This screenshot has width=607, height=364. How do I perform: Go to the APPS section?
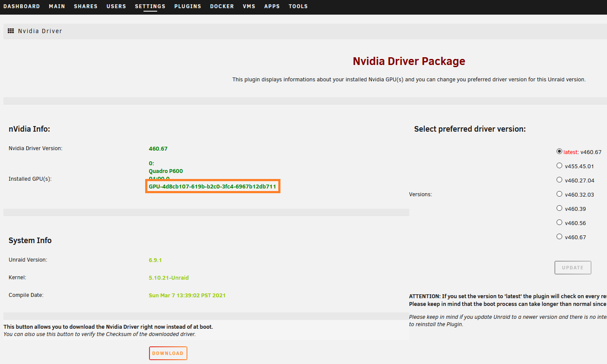click(272, 6)
